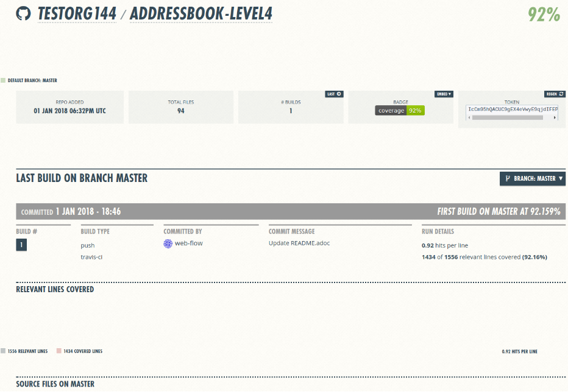Click the 1434 covered lines legend swatch

[x=59, y=351]
